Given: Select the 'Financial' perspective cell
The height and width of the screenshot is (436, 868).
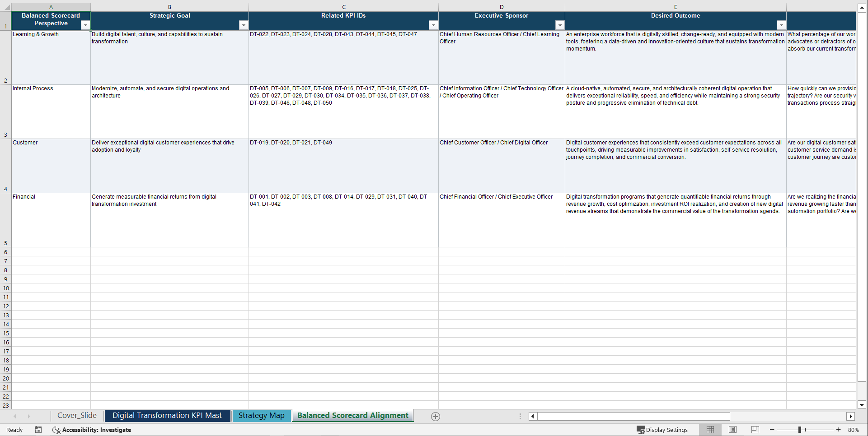Looking at the screenshot, I should [51, 220].
